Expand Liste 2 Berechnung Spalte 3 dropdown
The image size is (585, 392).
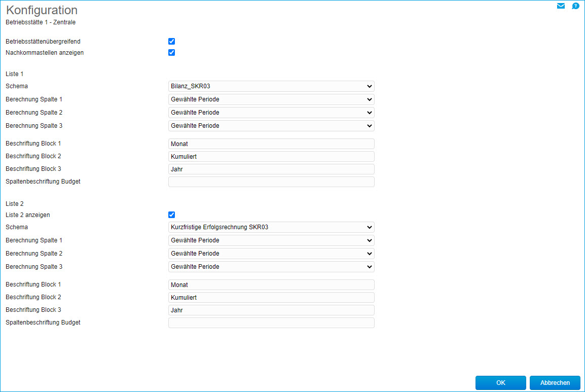click(271, 267)
